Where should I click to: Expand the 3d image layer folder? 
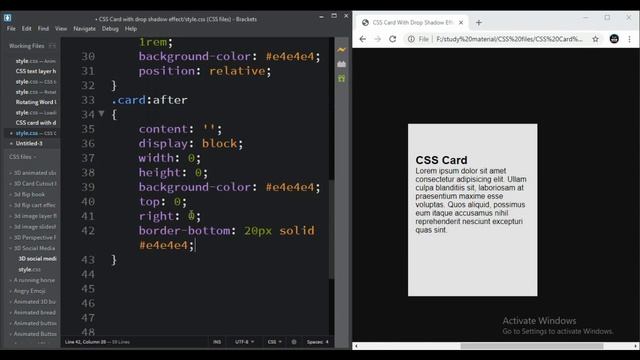coord(33,216)
